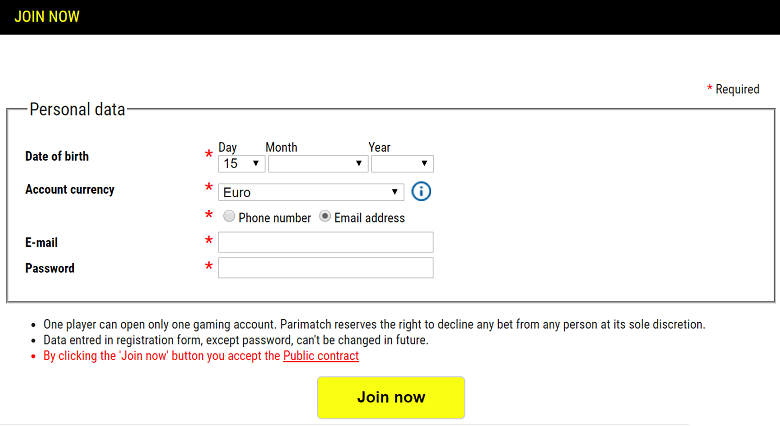
Task: Click the Date of birth label
Action: (57, 156)
